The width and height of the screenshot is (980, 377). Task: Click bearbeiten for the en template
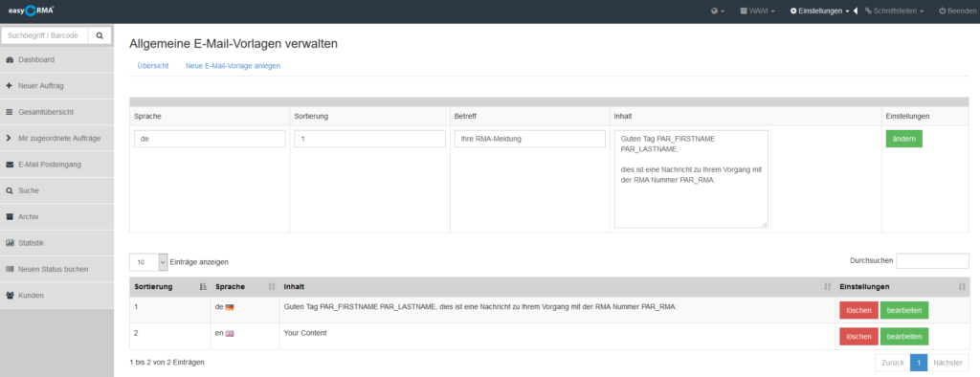pyautogui.click(x=904, y=337)
